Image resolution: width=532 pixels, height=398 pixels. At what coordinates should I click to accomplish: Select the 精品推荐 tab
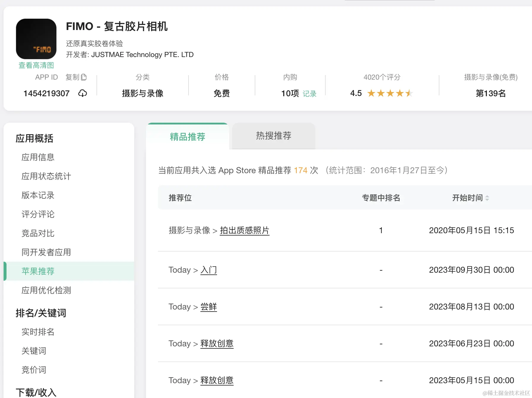[x=188, y=137]
